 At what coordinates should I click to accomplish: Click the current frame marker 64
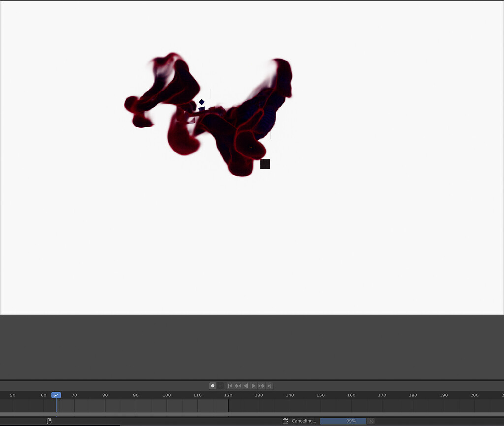point(56,395)
